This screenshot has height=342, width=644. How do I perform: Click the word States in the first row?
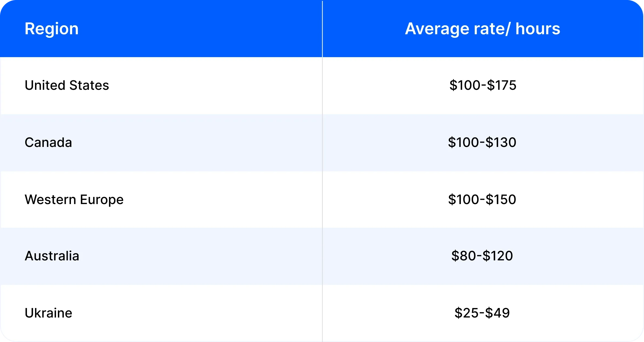[89, 85]
